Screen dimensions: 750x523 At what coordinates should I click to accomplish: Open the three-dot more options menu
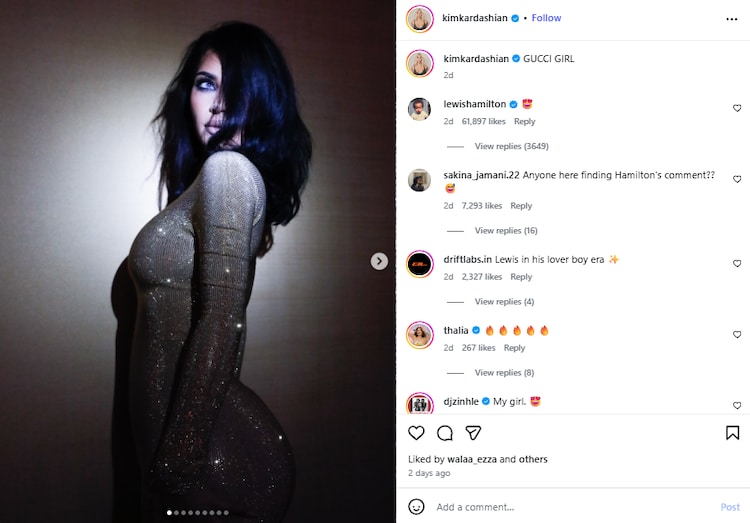click(731, 19)
